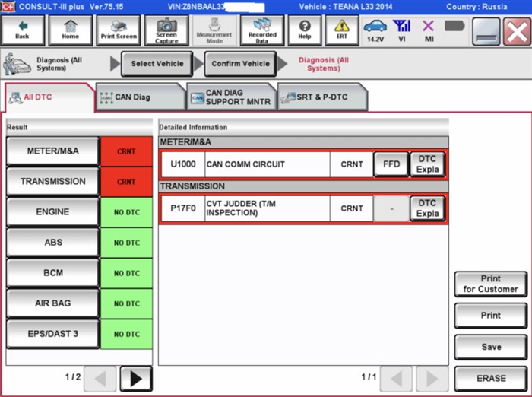Click Select Vehicle breadcrumb step
Viewport: 532px width, 397px height.
[157, 64]
